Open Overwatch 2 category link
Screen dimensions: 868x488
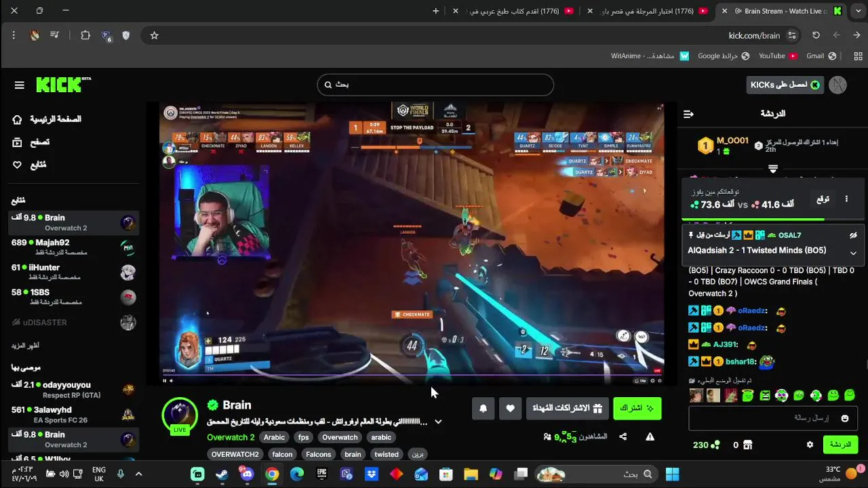coord(231,437)
